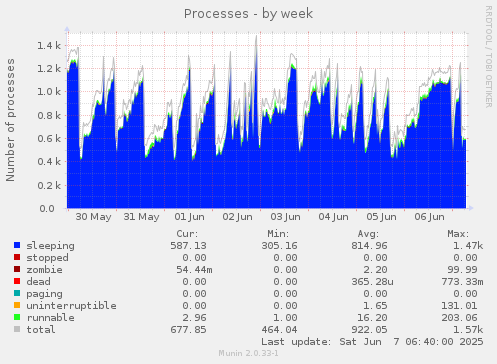Click zombie current value 54.44m
The height and width of the screenshot is (364, 497).
(x=194, y=270)
